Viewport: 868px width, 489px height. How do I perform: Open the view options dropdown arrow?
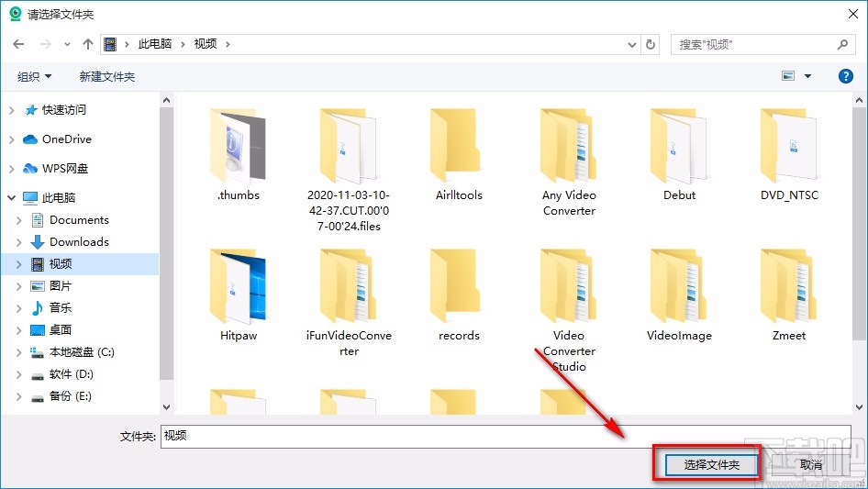click(807, 76)
